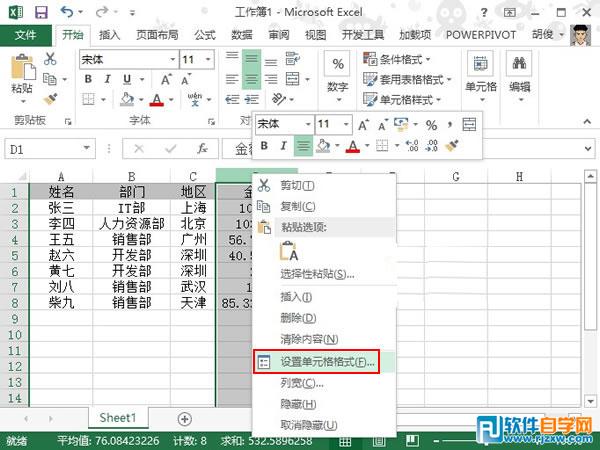Click the Save icon in quick access toolbar
Viewport: 600px width, 450px height.
[41, 12]
